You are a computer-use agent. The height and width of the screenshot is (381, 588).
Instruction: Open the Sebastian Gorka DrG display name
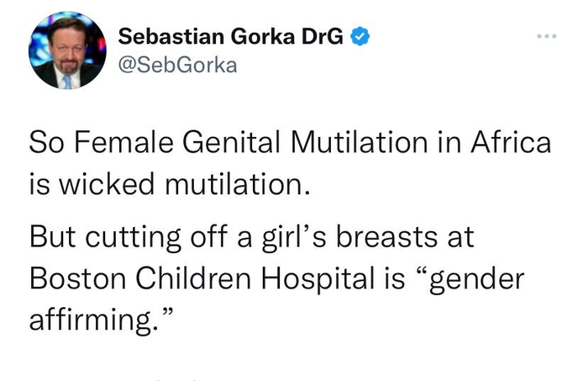232,38
